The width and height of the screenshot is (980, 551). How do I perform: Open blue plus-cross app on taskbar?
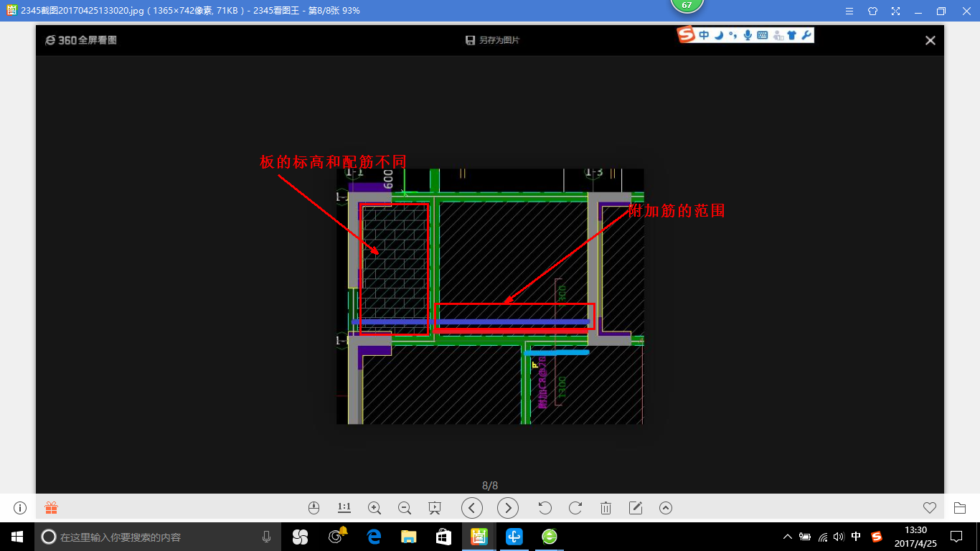514,536
